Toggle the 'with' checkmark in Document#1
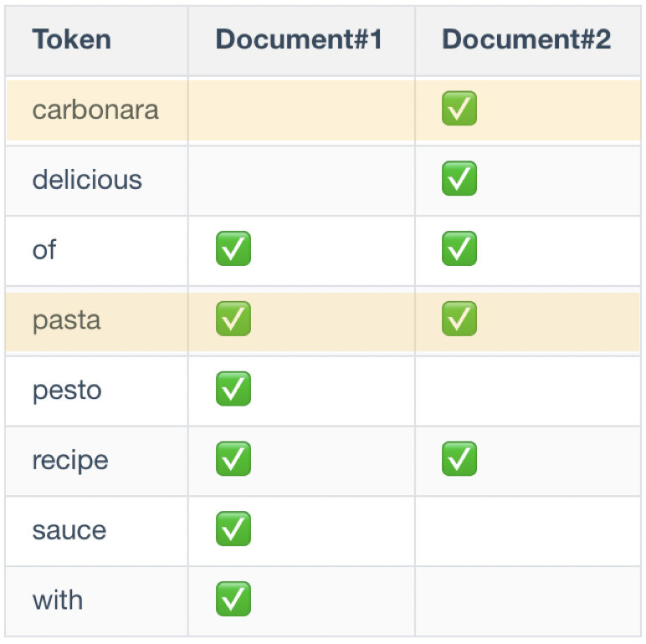Screen dimensions: 646x644 233,599
